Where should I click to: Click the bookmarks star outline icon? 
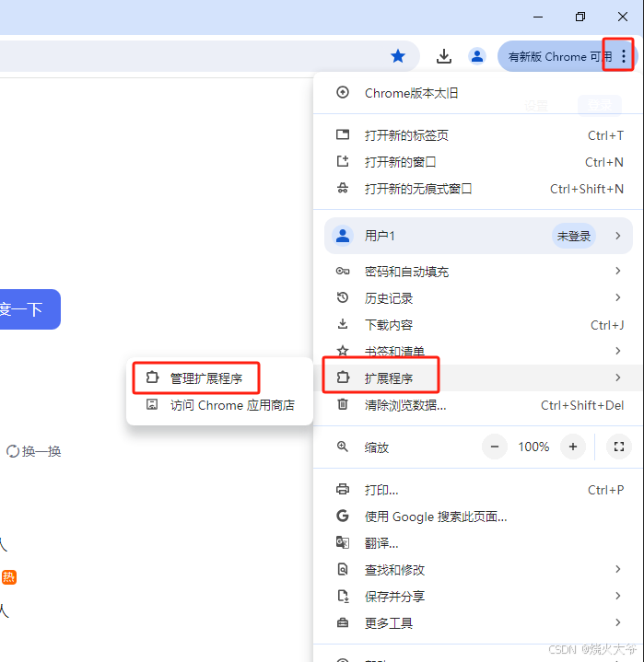click(343, 351)
